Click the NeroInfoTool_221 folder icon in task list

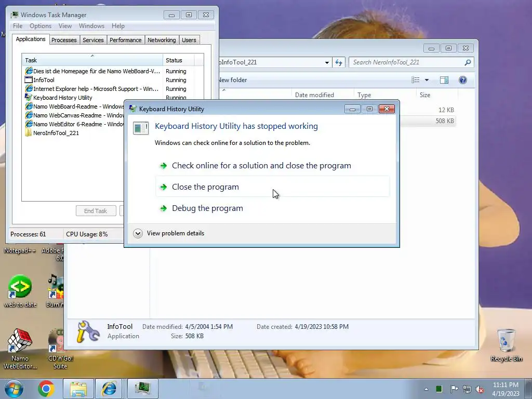tap(29, 133)
